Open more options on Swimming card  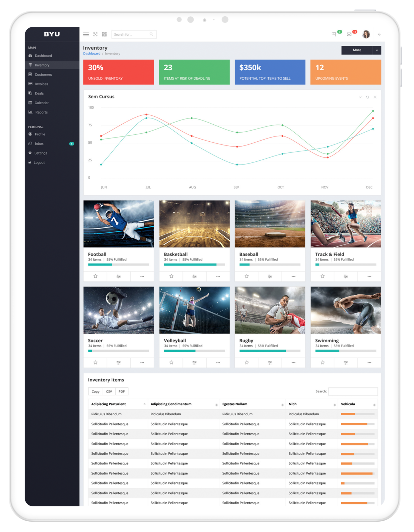click(x=369, y=363)
